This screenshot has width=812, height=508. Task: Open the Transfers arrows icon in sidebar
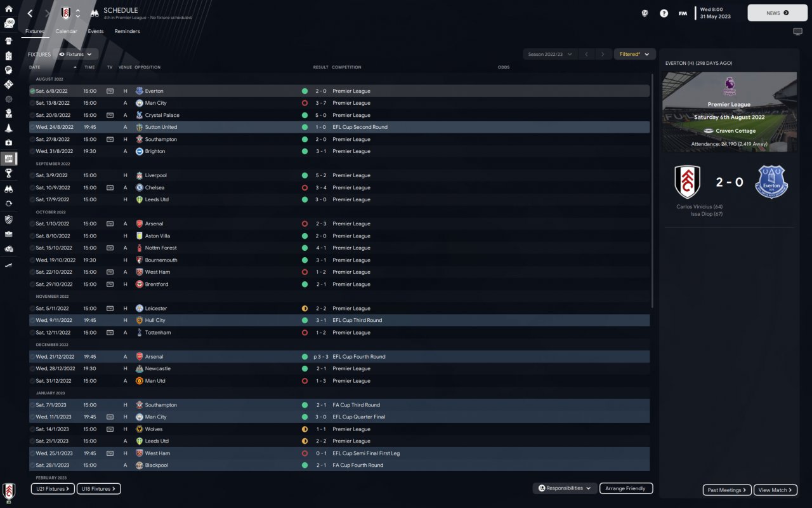pyautogui.click(x=9, y=204)
